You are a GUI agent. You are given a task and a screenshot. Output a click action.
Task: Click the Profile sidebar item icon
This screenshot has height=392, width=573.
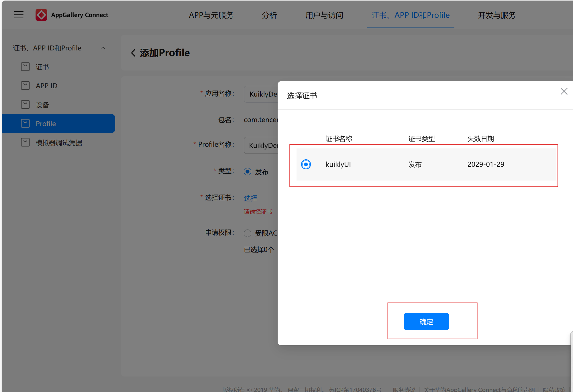coord(25,124)
